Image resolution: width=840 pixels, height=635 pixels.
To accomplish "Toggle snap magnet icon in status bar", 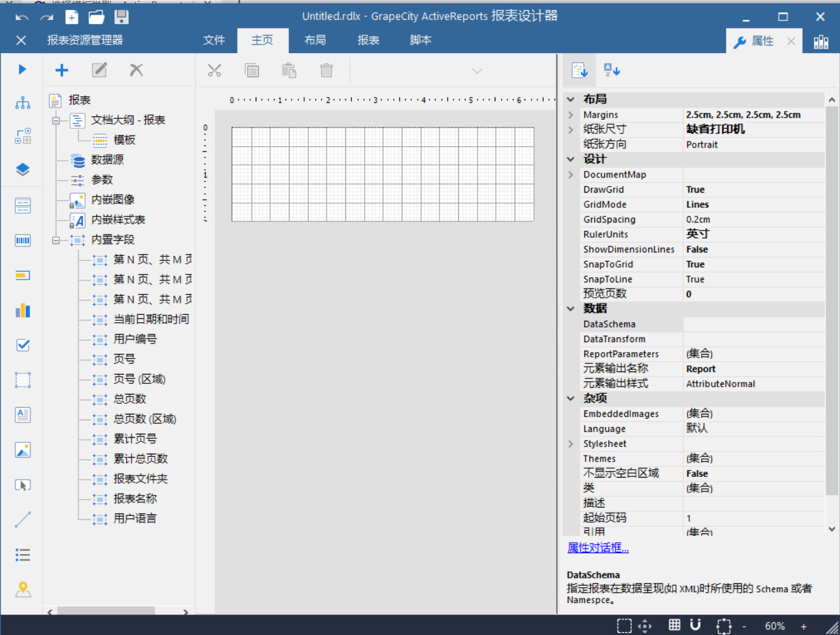I will (695, 625).
